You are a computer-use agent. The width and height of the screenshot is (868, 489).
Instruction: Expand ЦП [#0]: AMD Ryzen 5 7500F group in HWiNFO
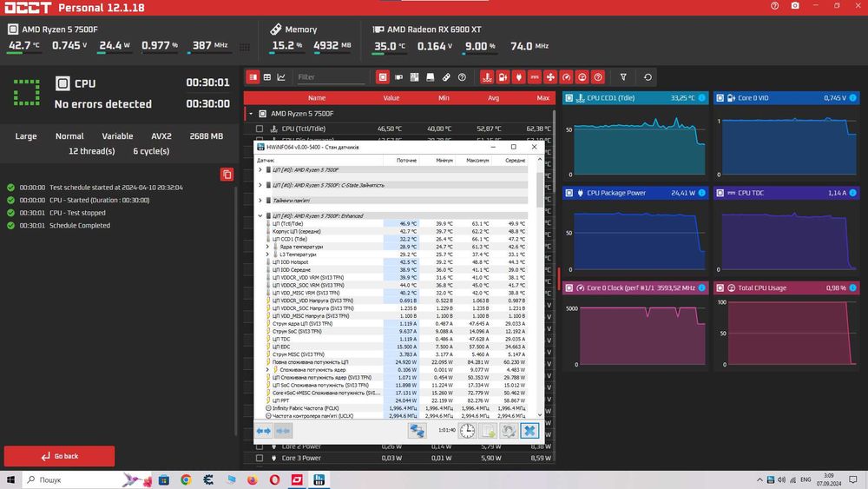[260, 170]
